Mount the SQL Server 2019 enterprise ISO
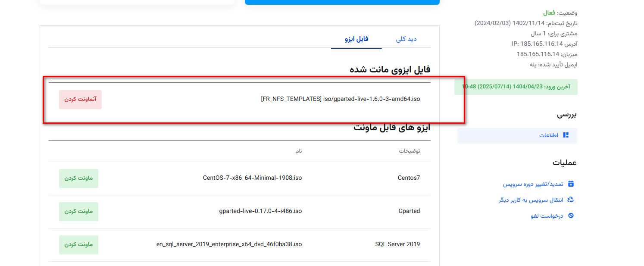644x266 pixels. (x=78, y=244)
